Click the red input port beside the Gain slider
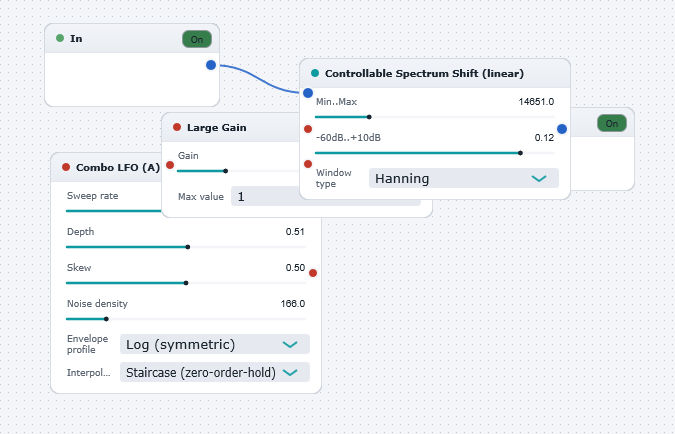The height and width of the screenshot is (434, 675). (x=170, y=165)
